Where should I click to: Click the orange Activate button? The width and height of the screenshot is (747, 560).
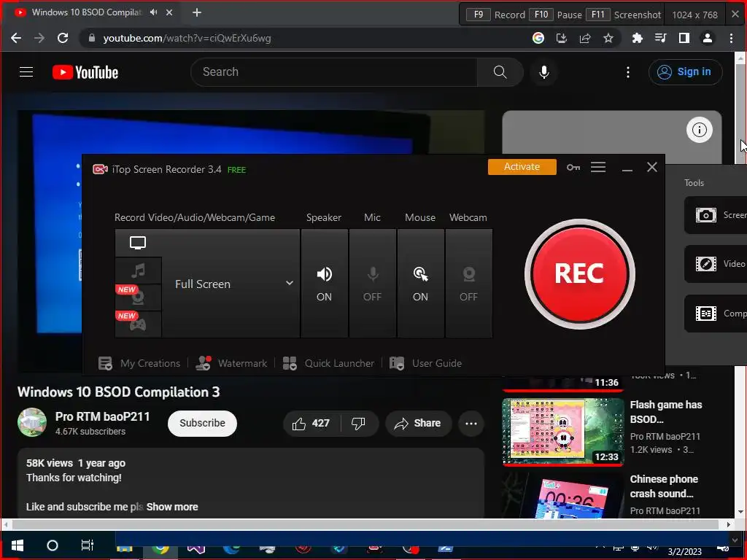tap(522, 167)
